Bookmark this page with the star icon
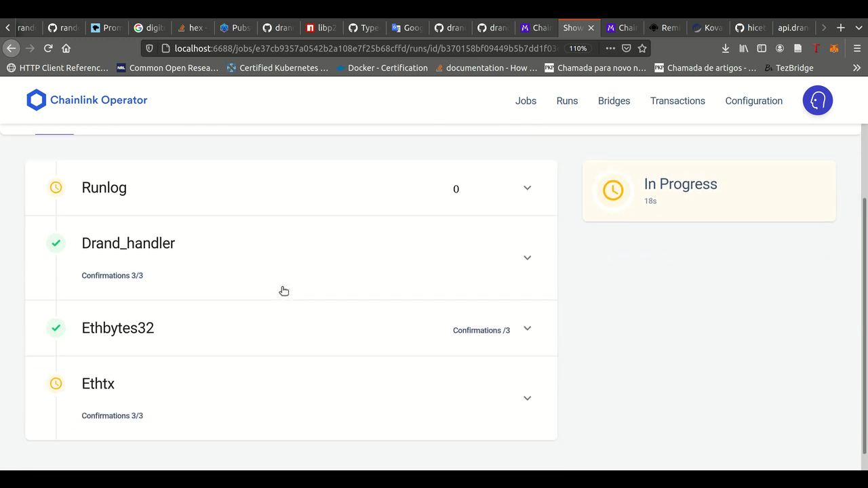The height and width of the screenshot is (488, 868). point(642,48)
